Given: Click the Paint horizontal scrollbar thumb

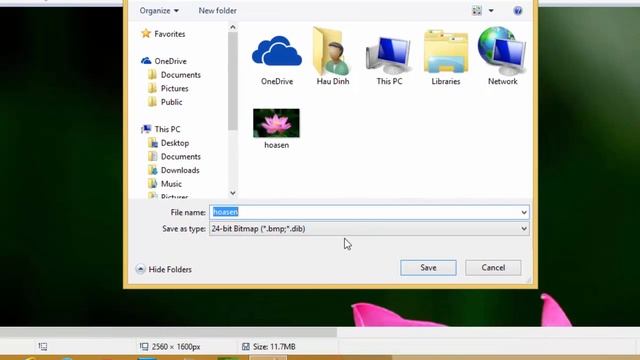Looking at the screenshot, I should pos(168,332).
